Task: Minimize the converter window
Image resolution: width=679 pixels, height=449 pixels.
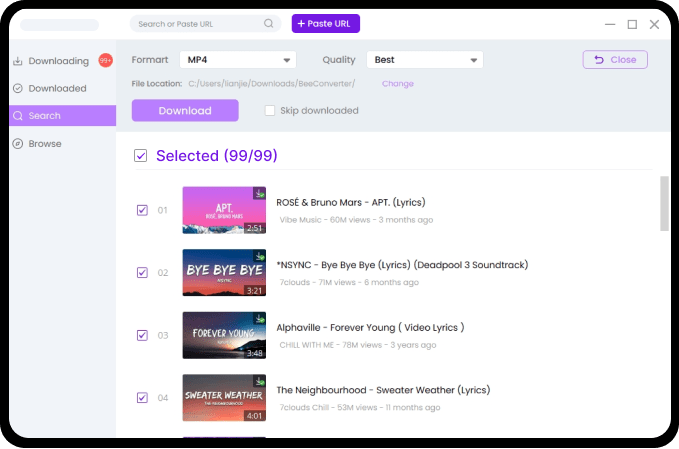Action: [610, 24]
